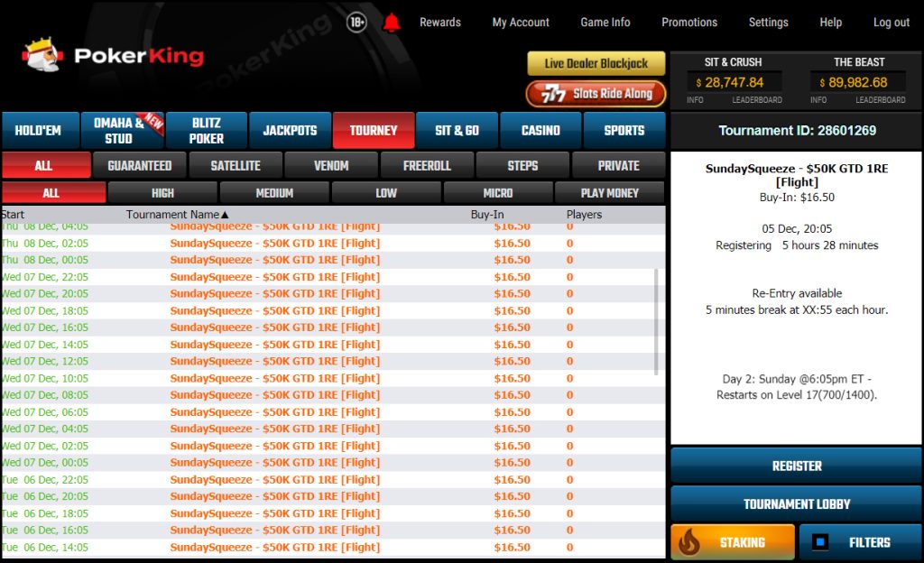Select the Wed 07 Dec, 22:05 tournament

333,277
